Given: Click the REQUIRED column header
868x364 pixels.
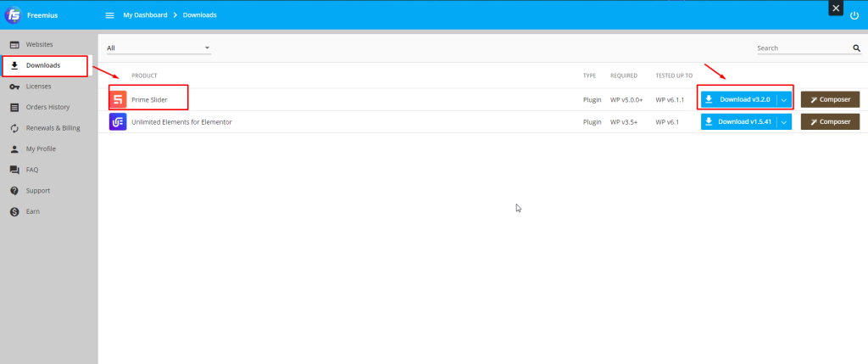Looking at the screenshot, I should (x=624, y=76).
